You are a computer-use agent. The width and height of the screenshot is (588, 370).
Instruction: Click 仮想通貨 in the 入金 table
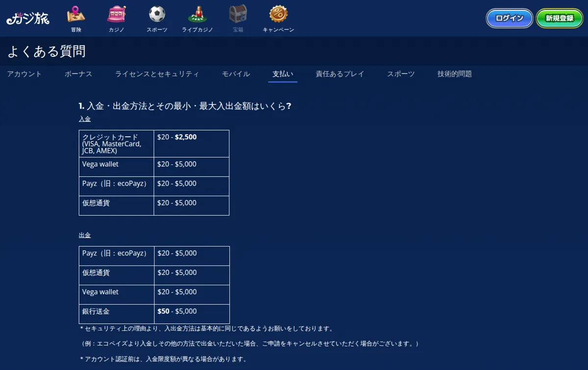[x=117, y=206]
